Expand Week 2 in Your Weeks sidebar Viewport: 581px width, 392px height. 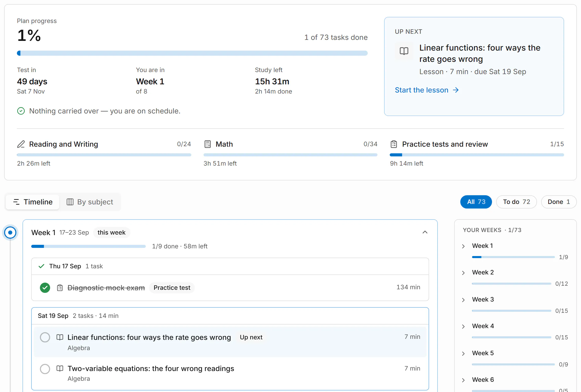pos(463,273)
